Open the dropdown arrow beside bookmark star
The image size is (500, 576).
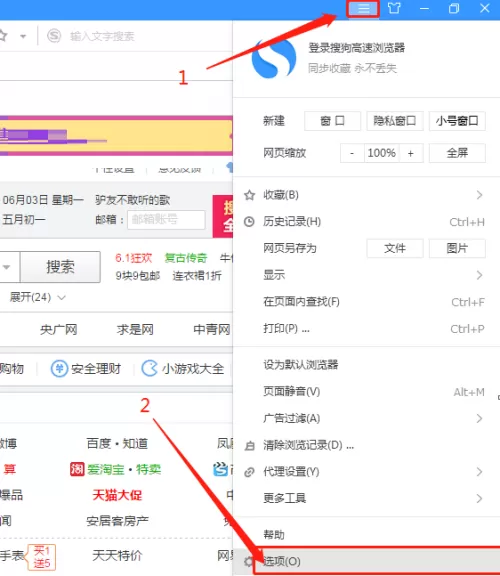pos(23,36)
